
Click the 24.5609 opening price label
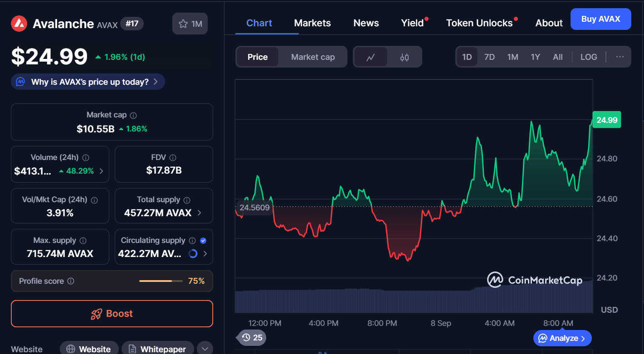[x=254, y=208]
